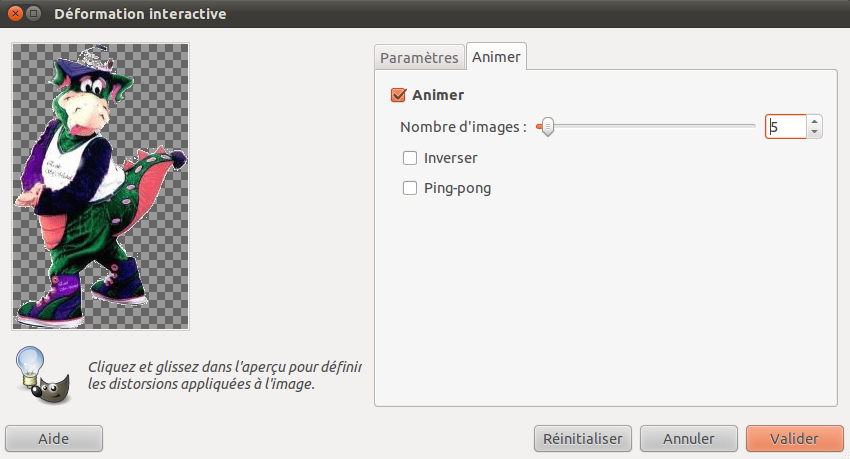The image size is (850, 459).
Task: Click the dragon mascot preview image
Action: 100,186
